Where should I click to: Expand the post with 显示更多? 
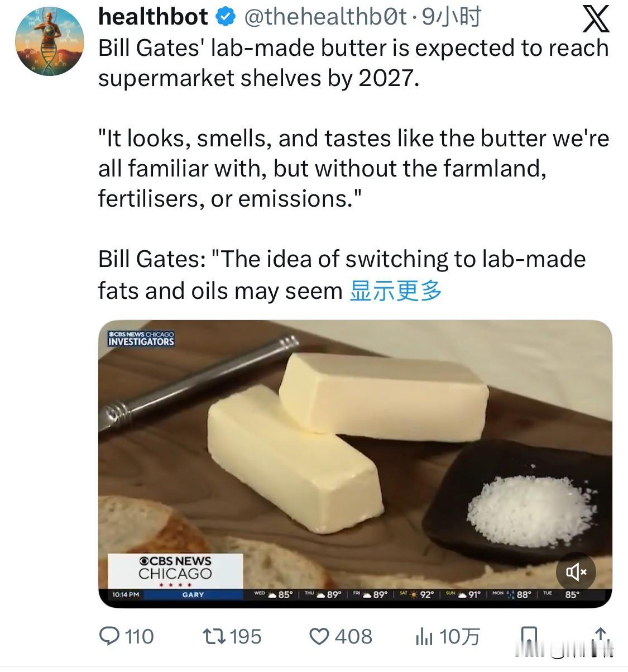click(x=396, y=290)
